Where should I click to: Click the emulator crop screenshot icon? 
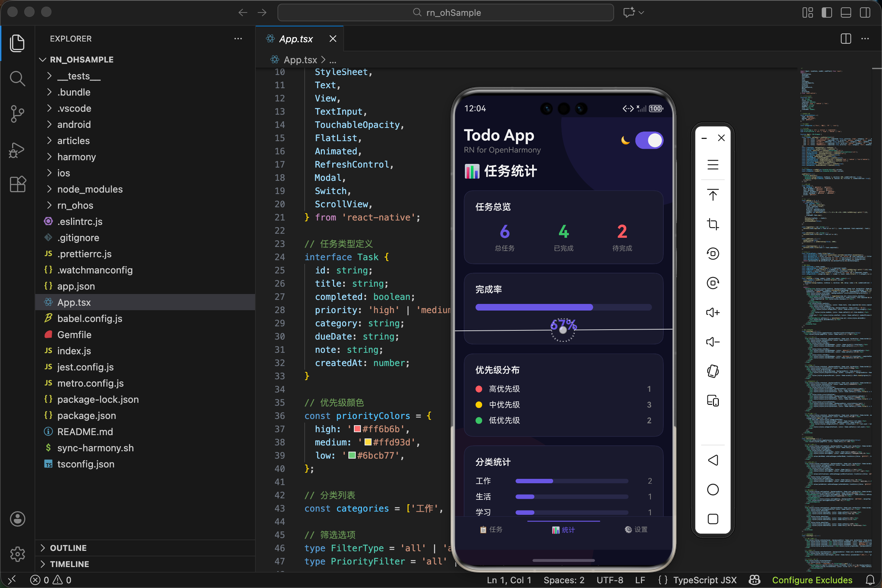click(x=713, y=224)
